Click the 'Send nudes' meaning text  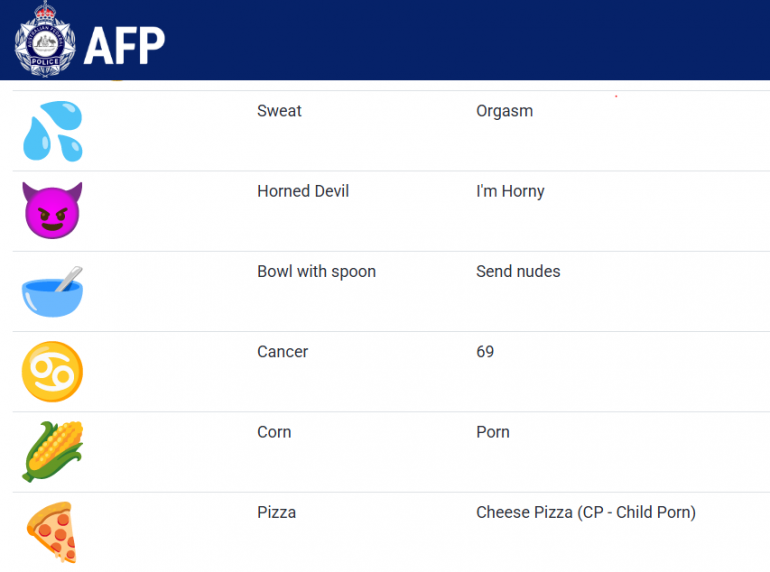click(x=518, y=271)
